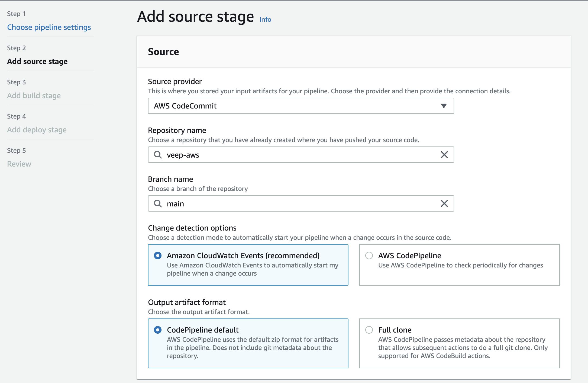Click the Add source stage page title
This screenshot has height=383, width=588.
pos(196,16)
